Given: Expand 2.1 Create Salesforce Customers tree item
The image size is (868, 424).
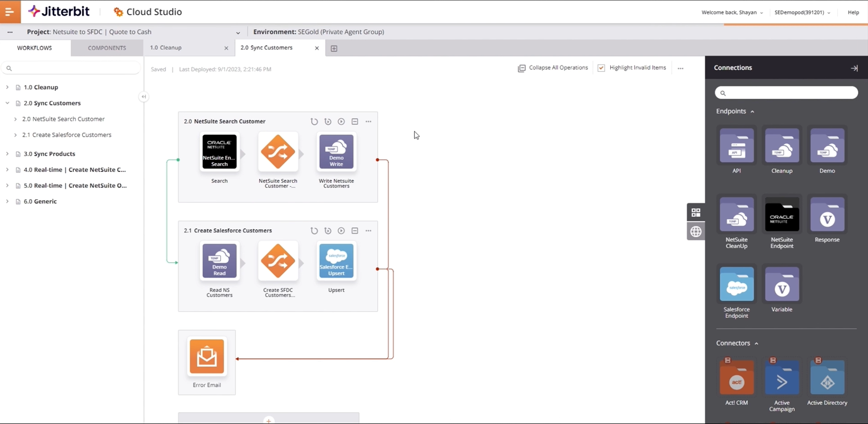Looking at the screenshot, I should (15, 135).
